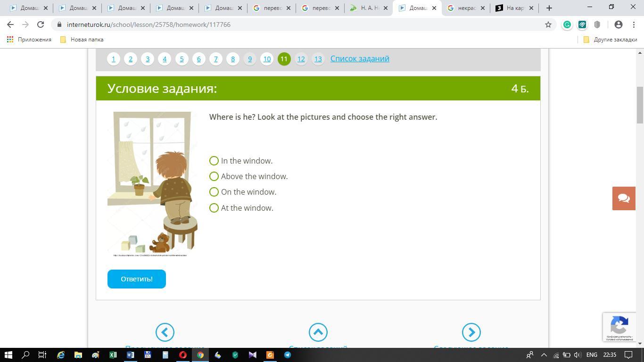Screen dimensions: 644x362
Task: Go to previous task with left arrow circle
Action: point(165,332)
